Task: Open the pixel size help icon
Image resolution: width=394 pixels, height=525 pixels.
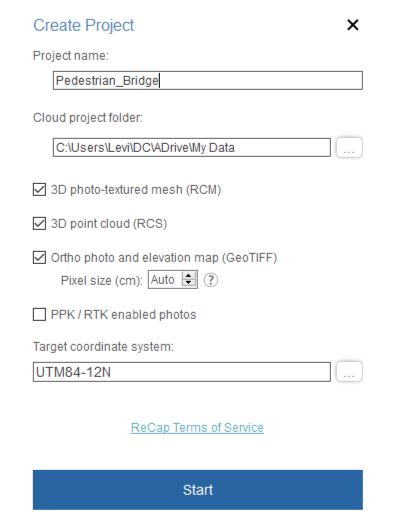Action: 211,280
